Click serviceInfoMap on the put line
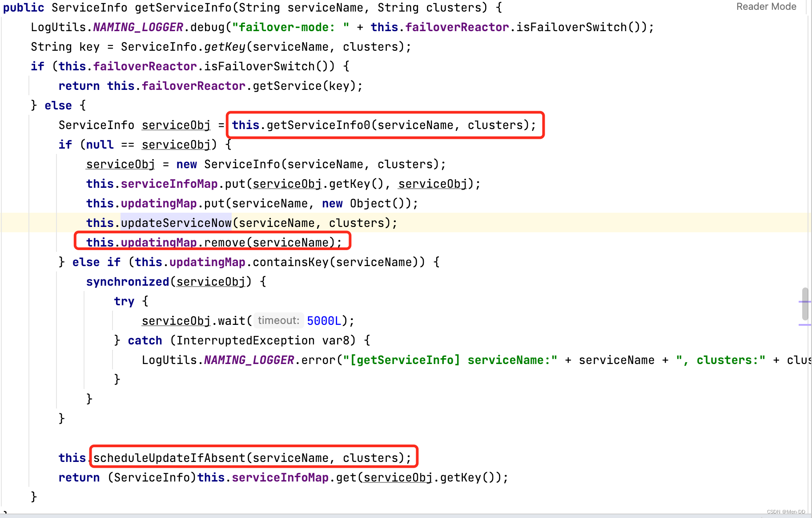 [x=169, y=184]
